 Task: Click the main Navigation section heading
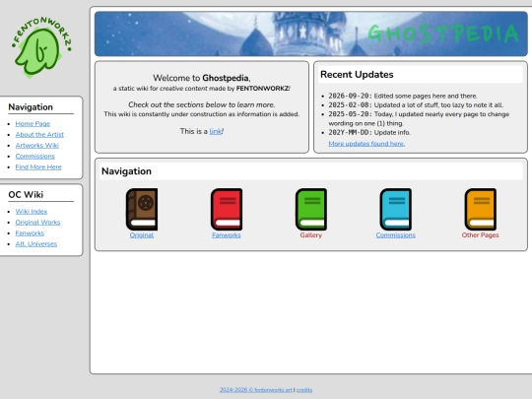[126, 171]
